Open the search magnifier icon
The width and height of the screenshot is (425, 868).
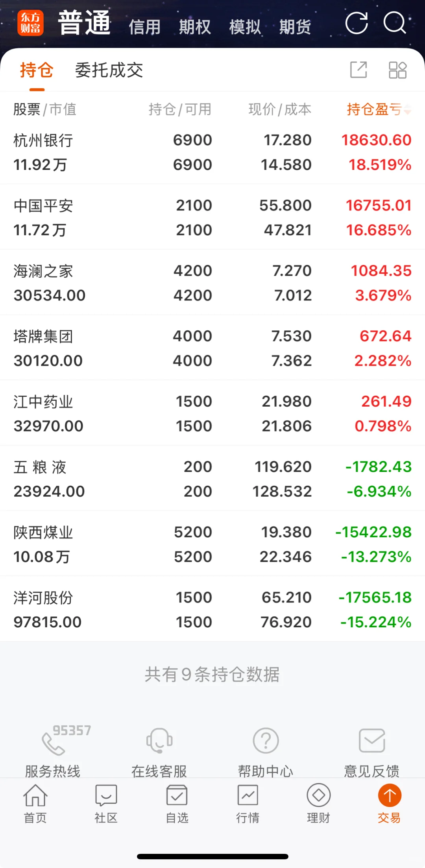[x=395, y=23]
